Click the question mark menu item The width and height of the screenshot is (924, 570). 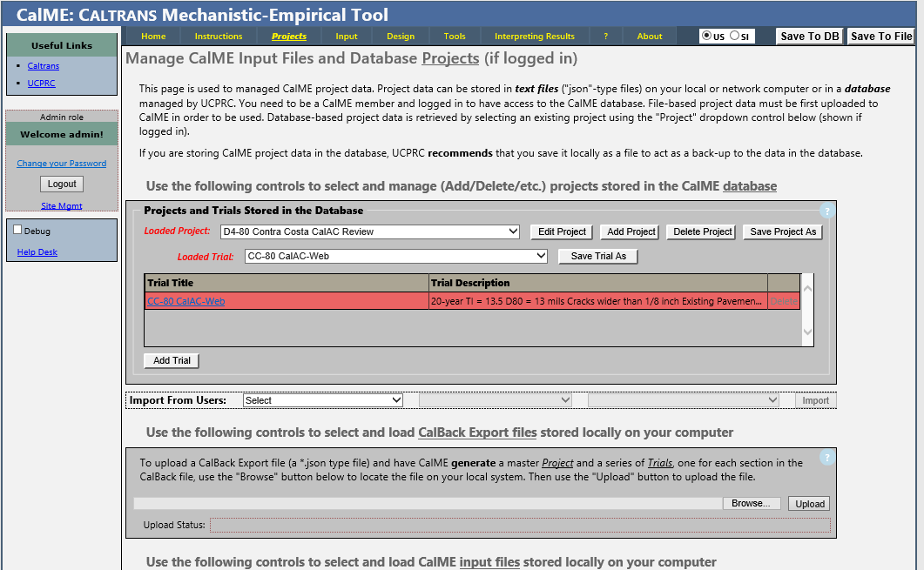pyautogui.click(x=606, y=37)
